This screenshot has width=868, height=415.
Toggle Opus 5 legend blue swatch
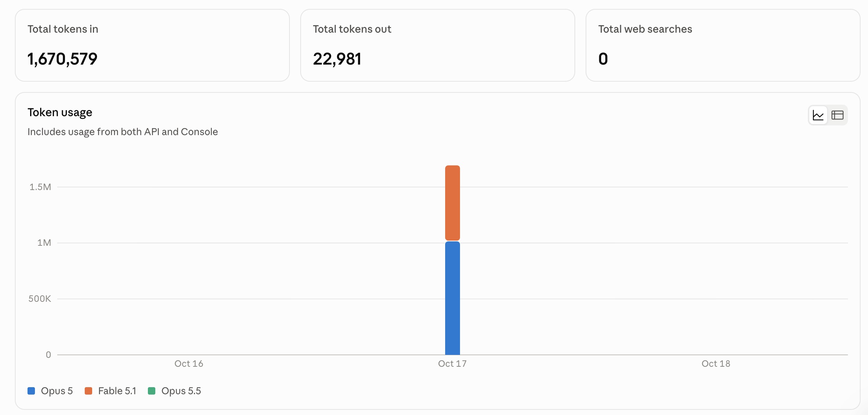point(31,391)
